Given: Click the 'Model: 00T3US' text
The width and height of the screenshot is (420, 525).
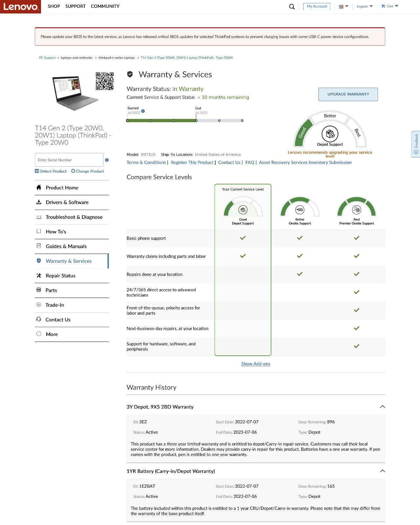Looking at the screenshot, I should coord(141,155).
